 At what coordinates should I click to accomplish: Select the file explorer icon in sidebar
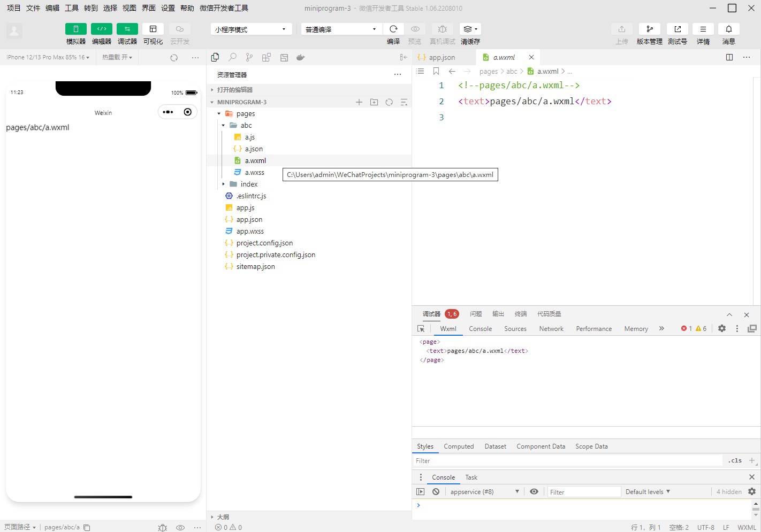[215, 57]
